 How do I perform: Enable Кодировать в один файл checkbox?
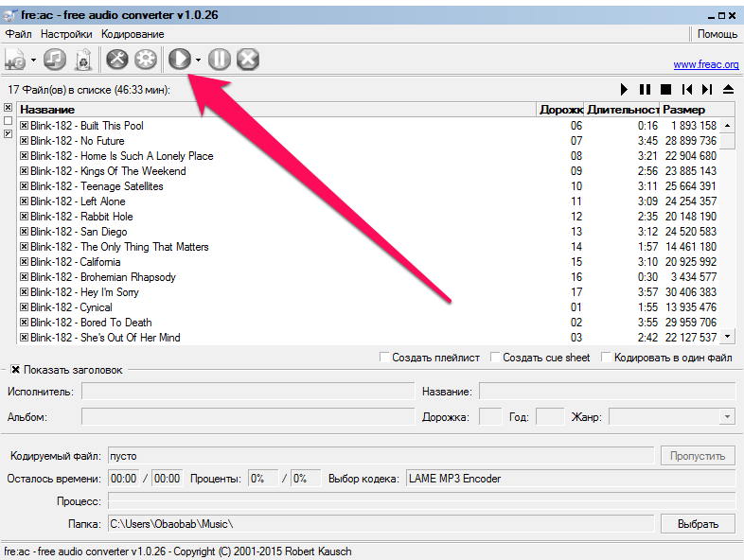[606, 357]
